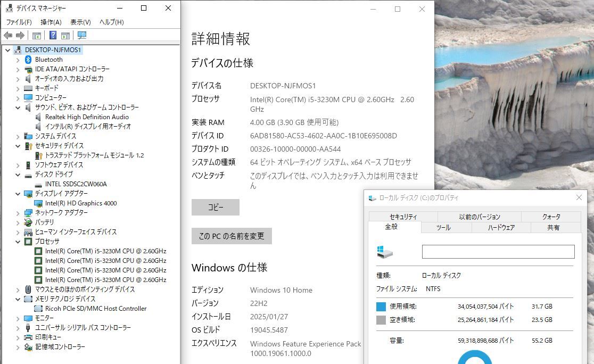594x364 pixels.
Task: Click the コピー button
Action: pos(216,207)
